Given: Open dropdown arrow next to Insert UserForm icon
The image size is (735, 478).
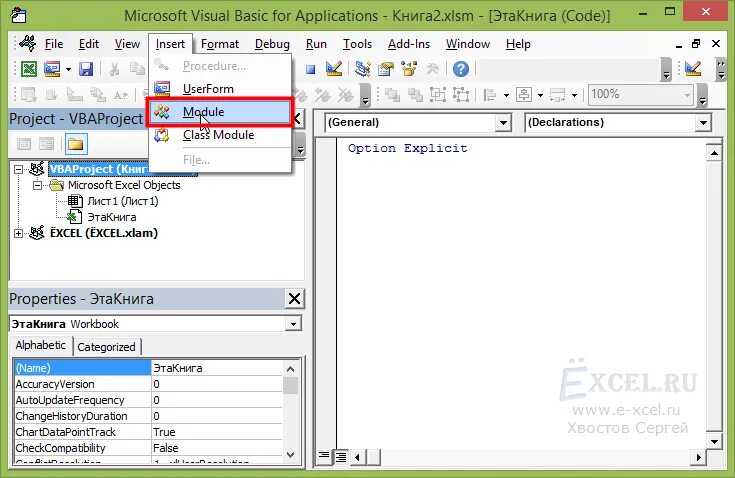Looking at the screenshot, I should pos(68,69).
